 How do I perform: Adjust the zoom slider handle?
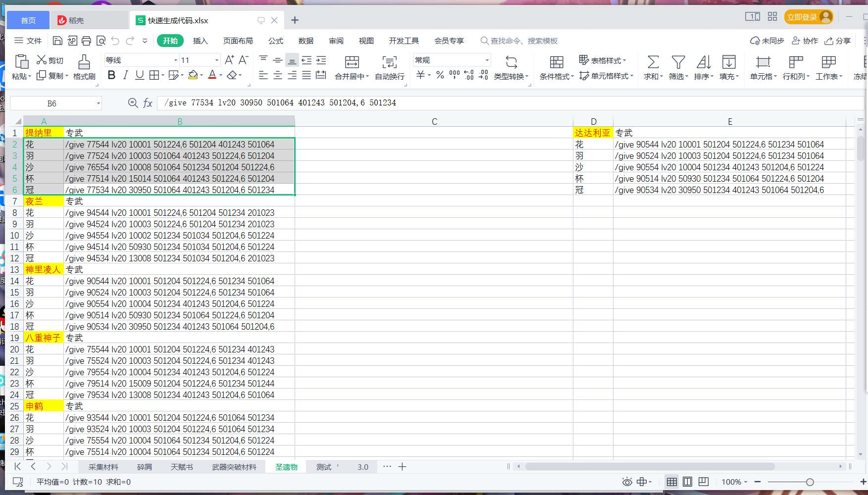coord(810,482)
